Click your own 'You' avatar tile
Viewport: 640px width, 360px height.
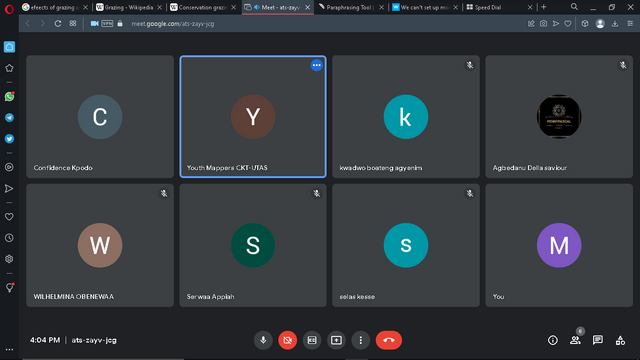click(559, 245)
